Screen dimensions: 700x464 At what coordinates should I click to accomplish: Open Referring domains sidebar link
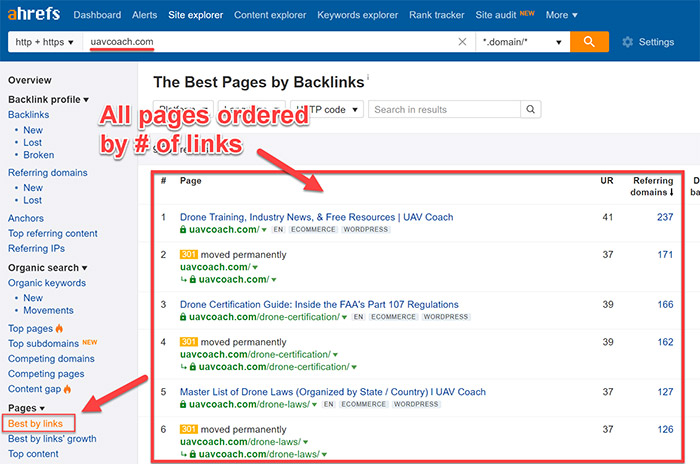click(48, 172)
